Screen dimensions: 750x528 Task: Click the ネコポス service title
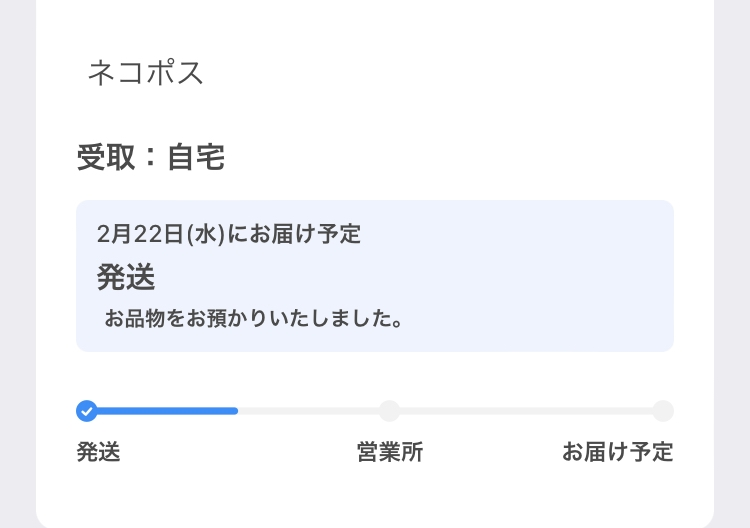click(146, 73)
